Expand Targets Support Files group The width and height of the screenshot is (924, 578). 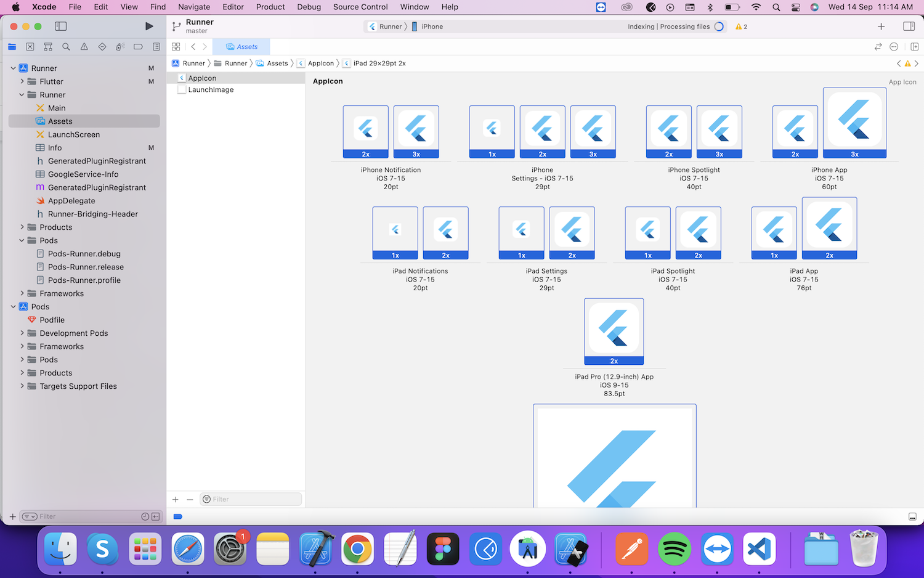(x=22, y=386)
